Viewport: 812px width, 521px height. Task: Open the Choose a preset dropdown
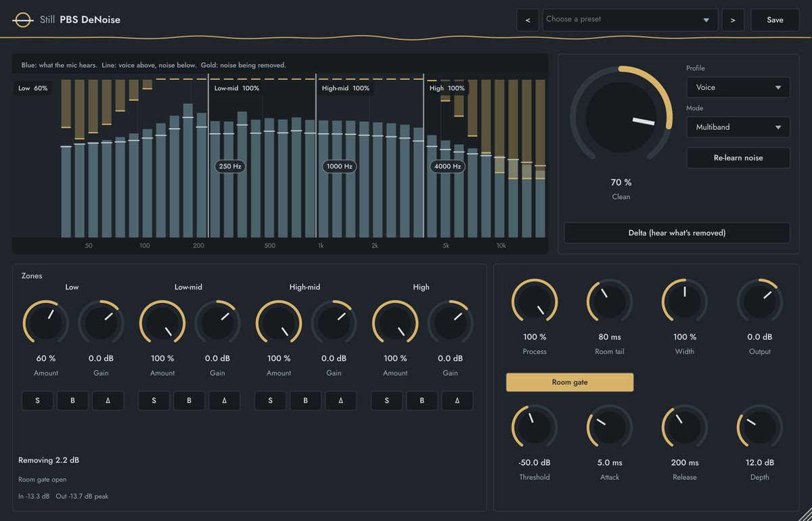click(631, 20)
